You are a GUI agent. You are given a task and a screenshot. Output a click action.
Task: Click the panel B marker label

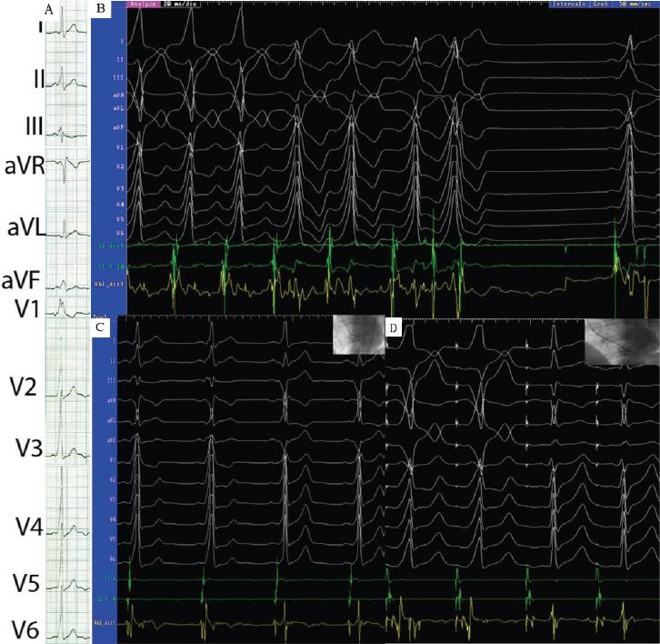coord(100,11)
